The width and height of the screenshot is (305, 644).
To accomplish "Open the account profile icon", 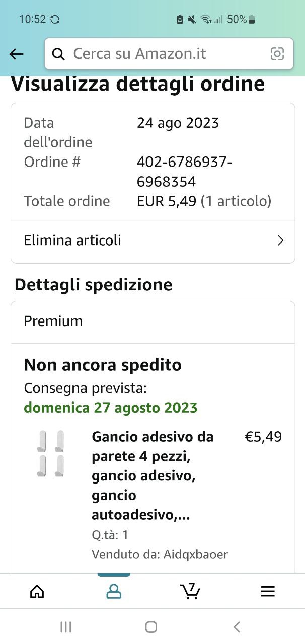I will 114,591.
